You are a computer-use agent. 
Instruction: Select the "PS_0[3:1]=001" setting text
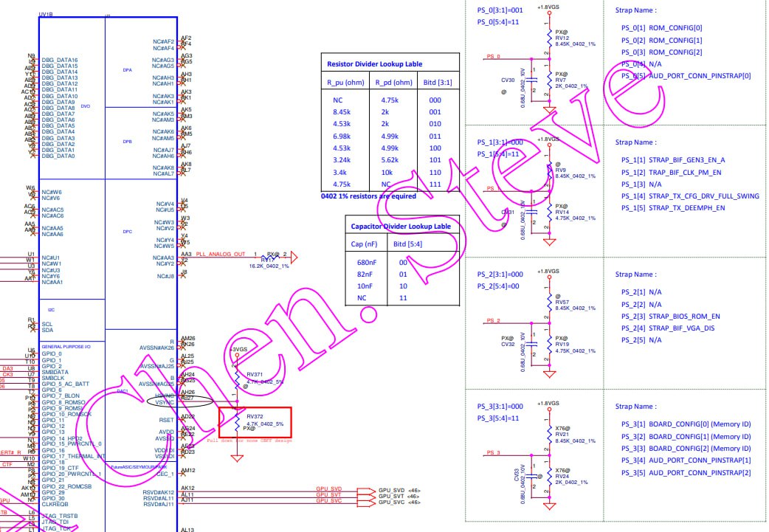(500, 10)
